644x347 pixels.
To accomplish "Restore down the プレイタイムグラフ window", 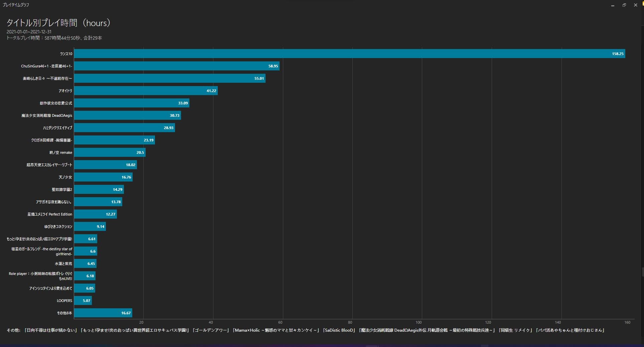I will pos(624,5).
